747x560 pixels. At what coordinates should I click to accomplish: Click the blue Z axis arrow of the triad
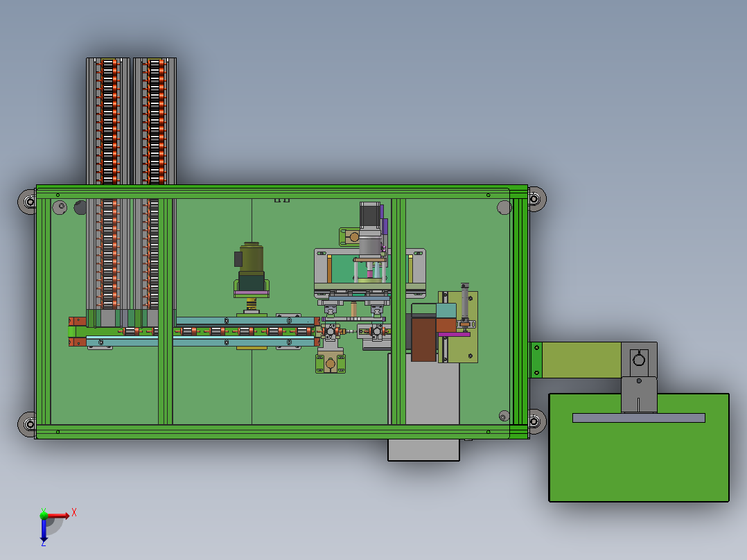click(x=44, y=530)
